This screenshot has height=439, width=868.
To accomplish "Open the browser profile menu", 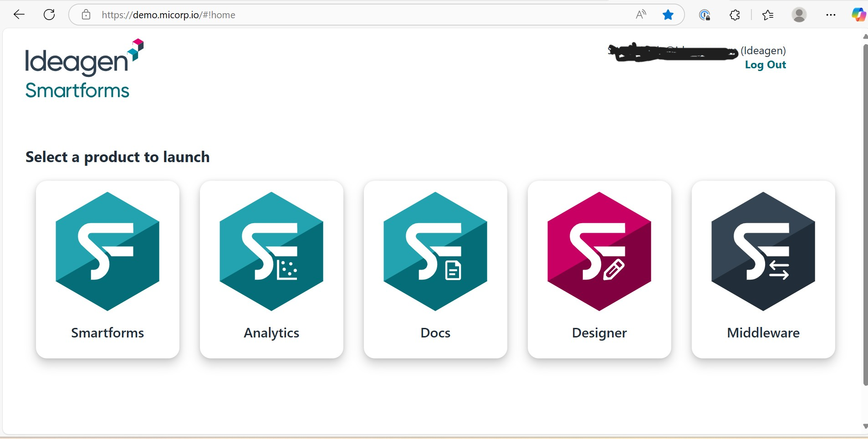I will tap(799, 15).
